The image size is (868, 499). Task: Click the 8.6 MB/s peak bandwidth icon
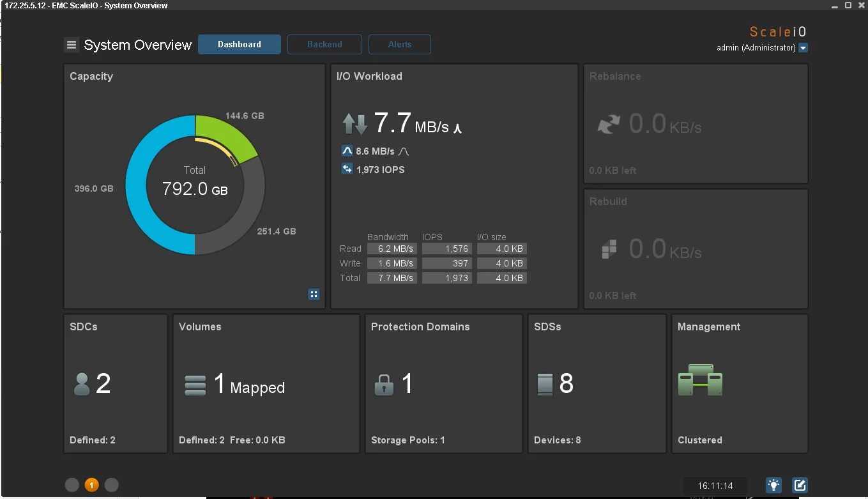347,151
